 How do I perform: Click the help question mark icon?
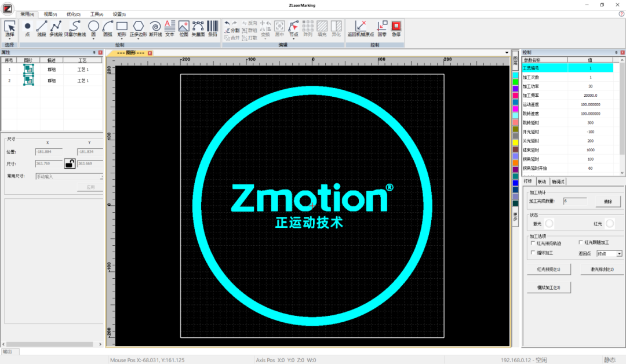tap(621, 14)
